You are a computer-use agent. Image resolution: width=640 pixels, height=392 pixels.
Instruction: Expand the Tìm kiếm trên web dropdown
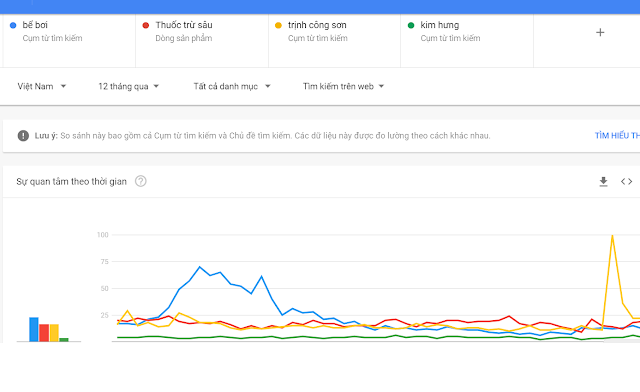(343, 86)
